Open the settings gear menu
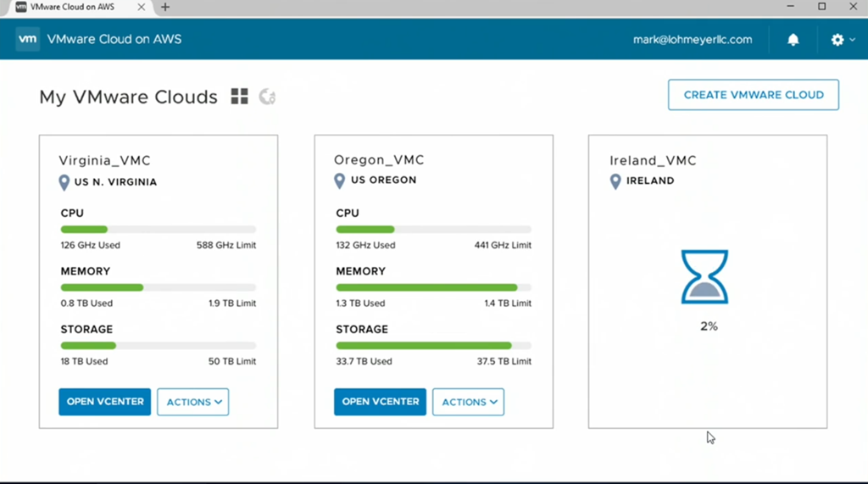 point(837,39)
